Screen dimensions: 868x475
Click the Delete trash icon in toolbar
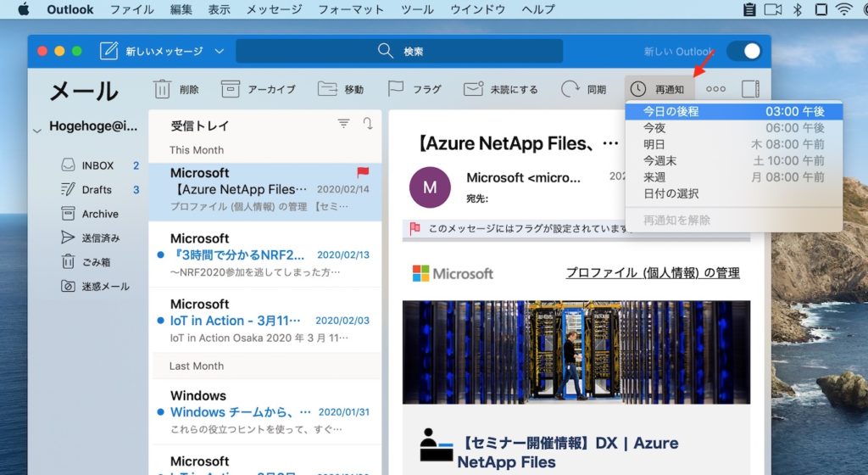(x=162, y=89)
